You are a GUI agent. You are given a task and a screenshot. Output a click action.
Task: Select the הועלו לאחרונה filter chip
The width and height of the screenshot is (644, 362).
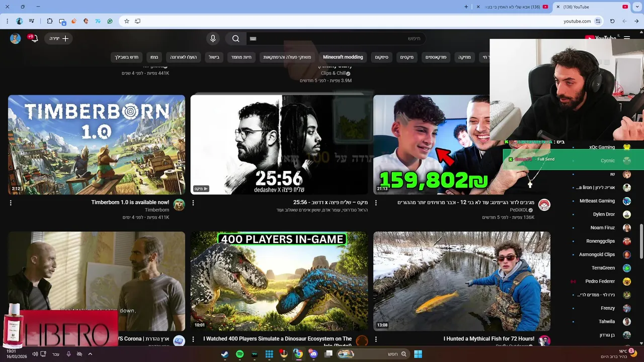click(183, 57)
